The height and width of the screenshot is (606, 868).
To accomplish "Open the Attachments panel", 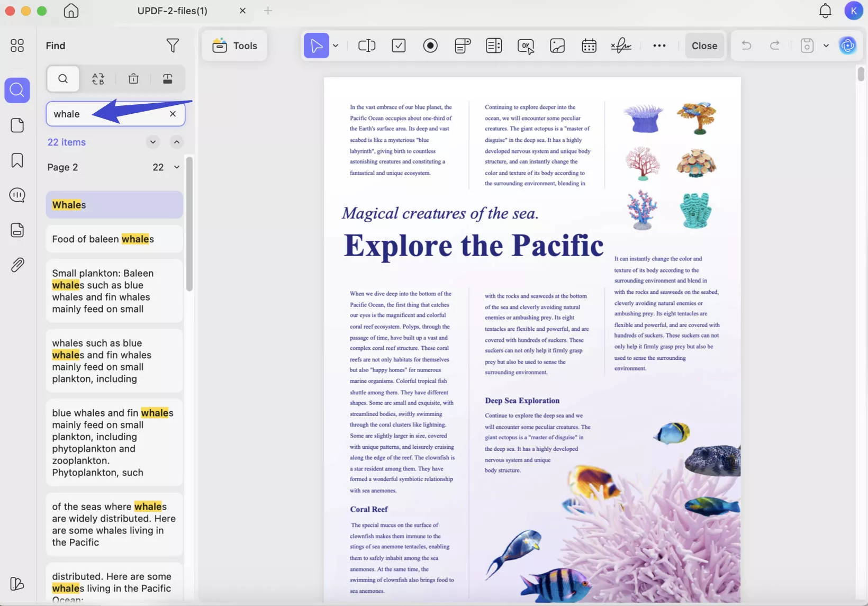I will 17,265.
